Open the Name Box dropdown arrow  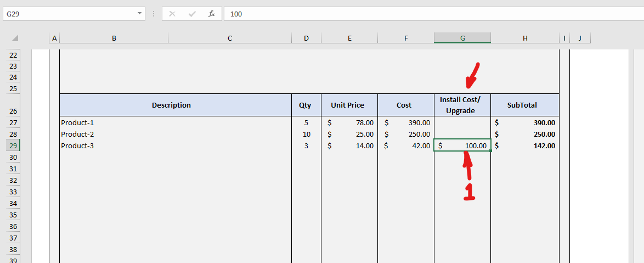[140, 14]
